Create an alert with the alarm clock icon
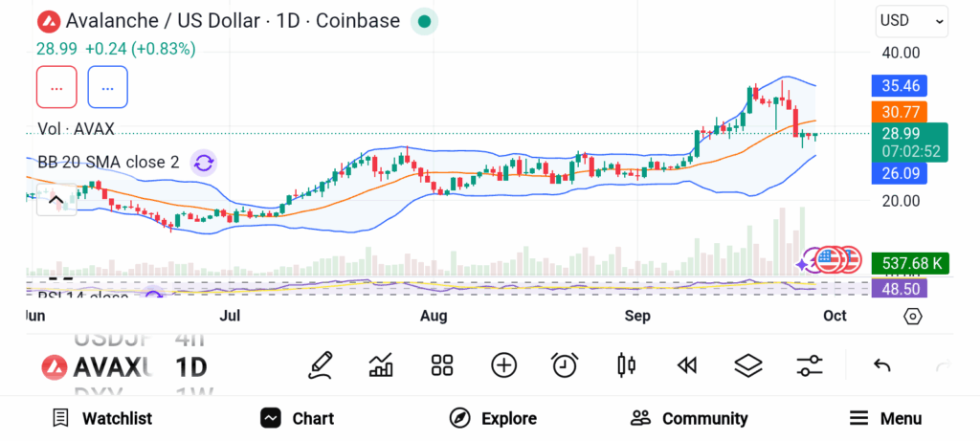Screen dimensions: 980x441 point(565,364)
